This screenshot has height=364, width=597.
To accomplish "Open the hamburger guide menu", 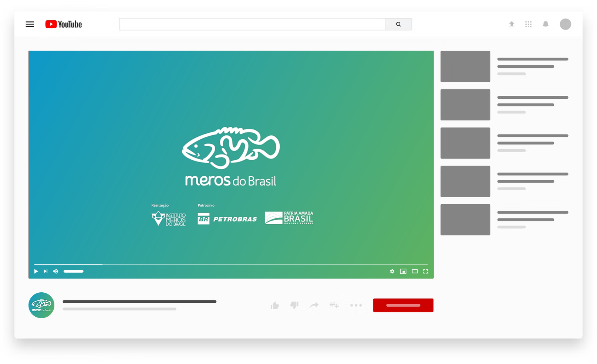I will (30, 24).
